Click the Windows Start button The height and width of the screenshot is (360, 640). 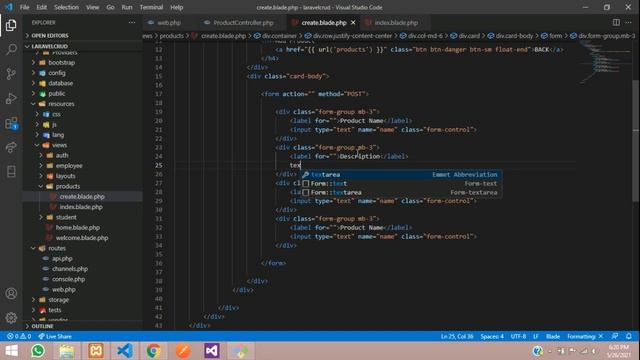(11, 351)
